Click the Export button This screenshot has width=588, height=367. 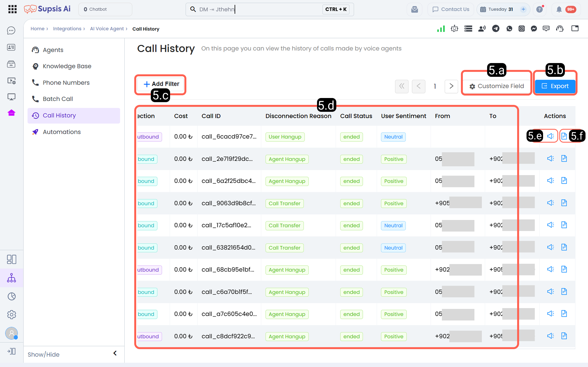point(555,86)
